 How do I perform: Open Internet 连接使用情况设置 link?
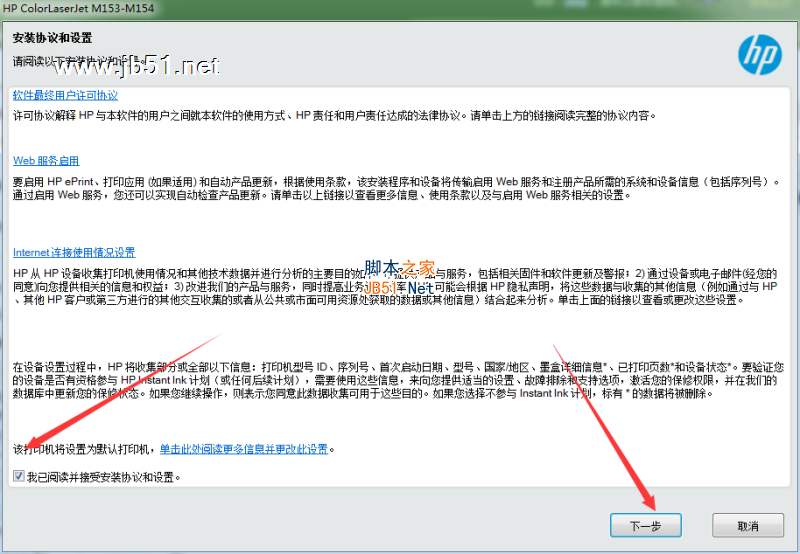(74, 253)
